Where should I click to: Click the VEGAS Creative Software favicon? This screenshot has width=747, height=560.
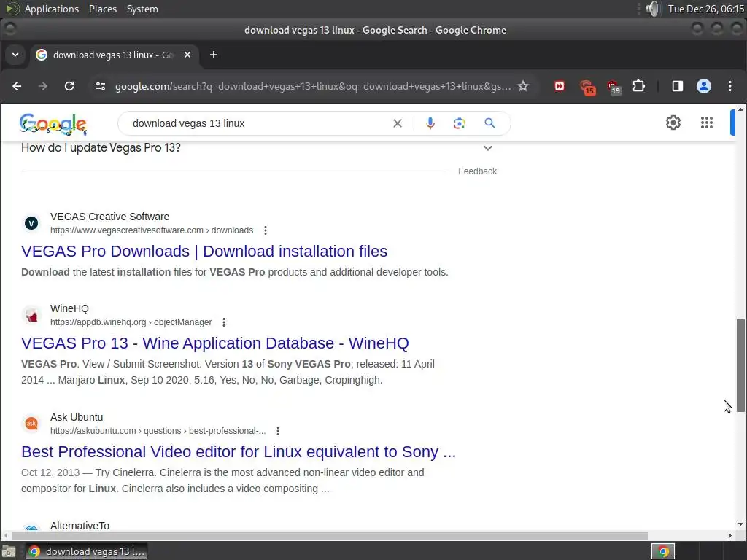pos(31,223)
